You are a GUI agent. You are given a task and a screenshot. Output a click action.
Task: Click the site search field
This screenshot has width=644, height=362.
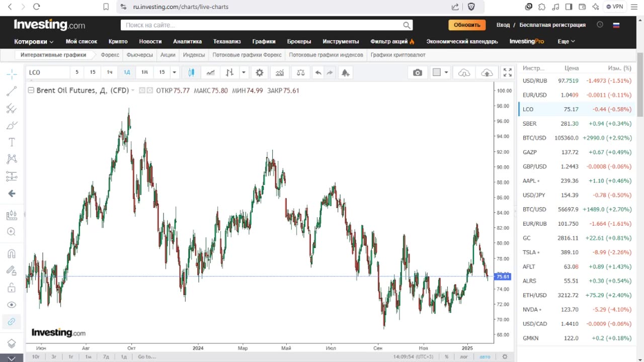coord(267,25)
